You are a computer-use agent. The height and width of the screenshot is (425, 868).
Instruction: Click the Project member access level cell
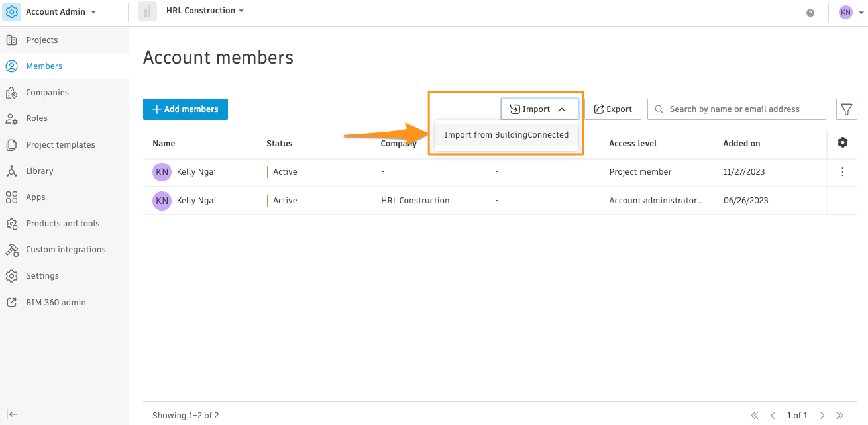640,172
